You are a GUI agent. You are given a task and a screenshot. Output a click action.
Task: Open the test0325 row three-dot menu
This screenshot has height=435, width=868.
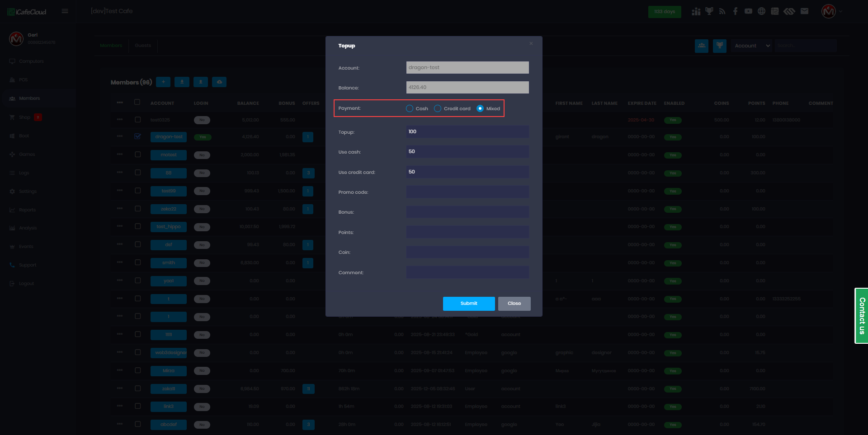(120, 120)
